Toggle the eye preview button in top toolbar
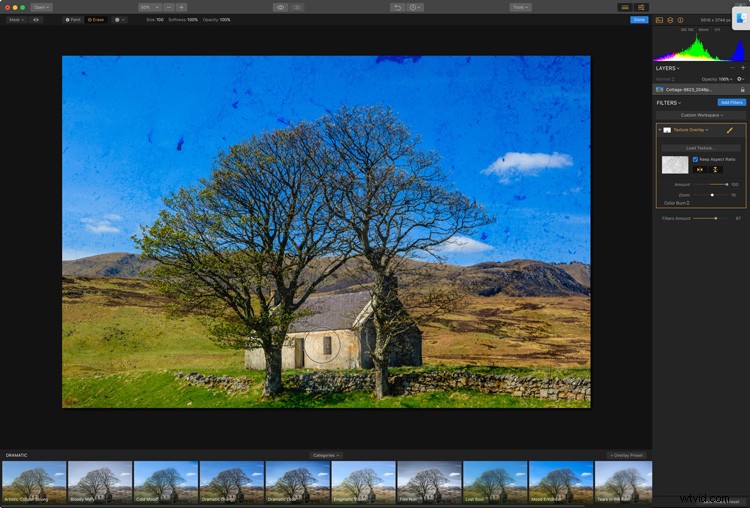The width and height of the screenshot is (750, 508). [x=281, y=7]
